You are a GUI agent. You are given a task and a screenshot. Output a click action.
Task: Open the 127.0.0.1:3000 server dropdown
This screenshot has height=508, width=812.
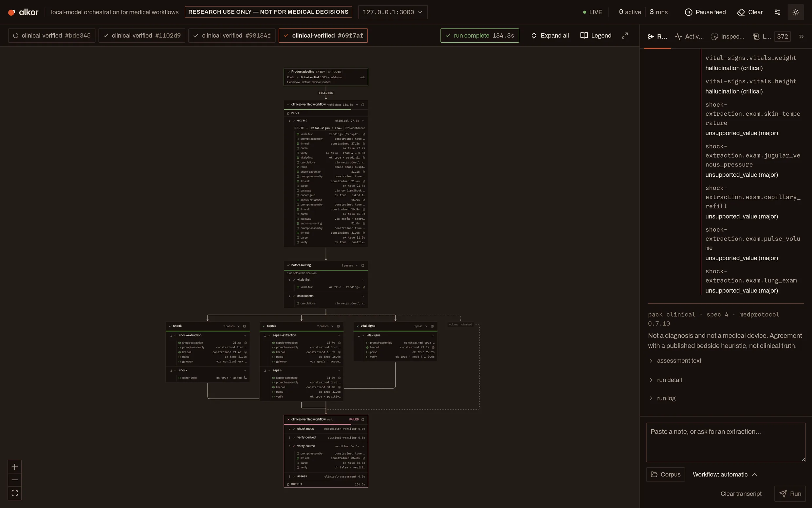click(x=393, y=12)
